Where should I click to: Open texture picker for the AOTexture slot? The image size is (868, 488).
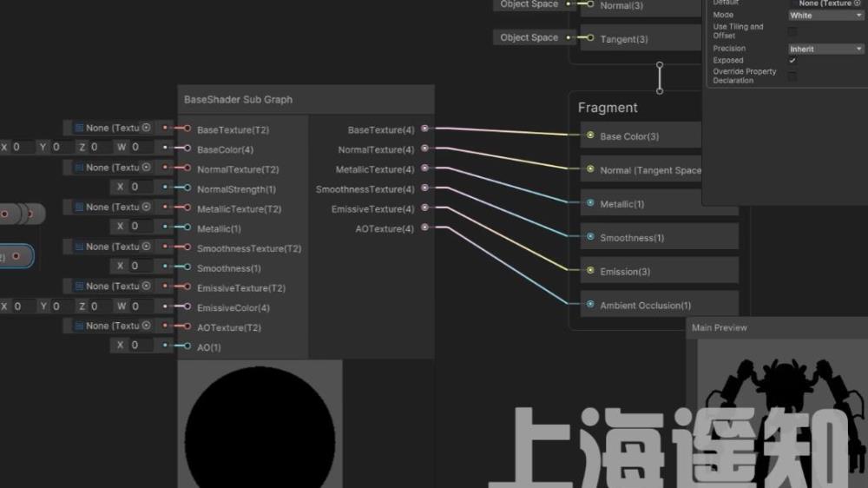(x=146, y=326)
